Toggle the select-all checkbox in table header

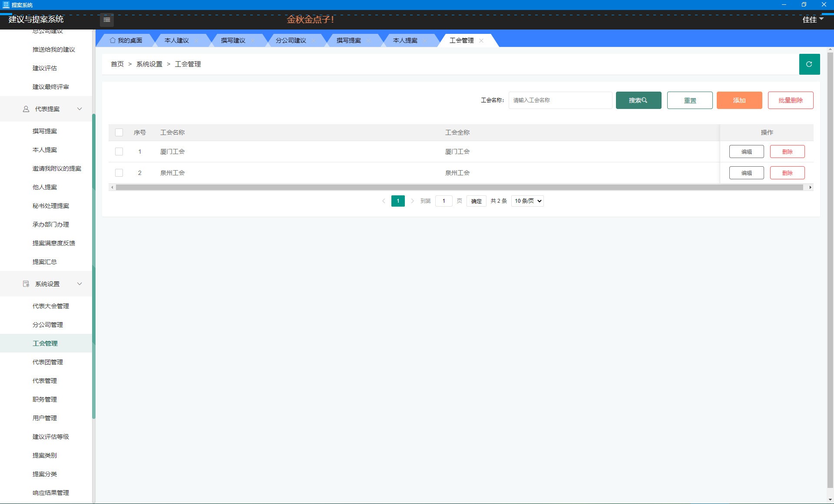[119, 132]
